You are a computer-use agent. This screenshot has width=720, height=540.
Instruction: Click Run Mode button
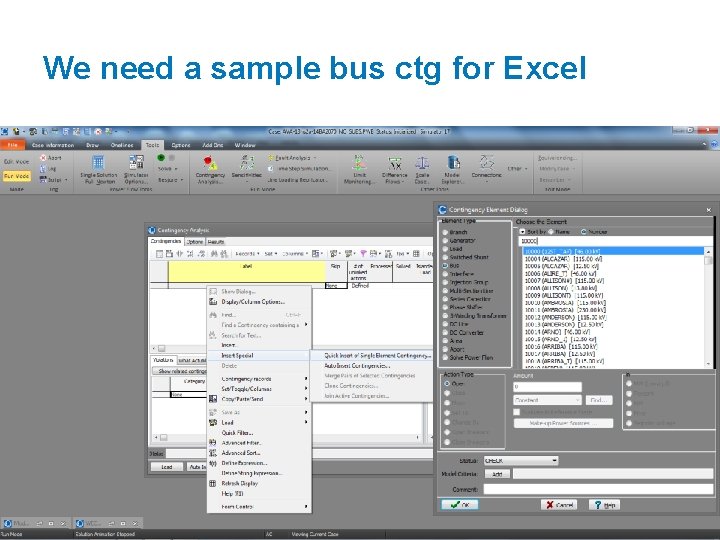pyautogui.click(x=16, y=176)
